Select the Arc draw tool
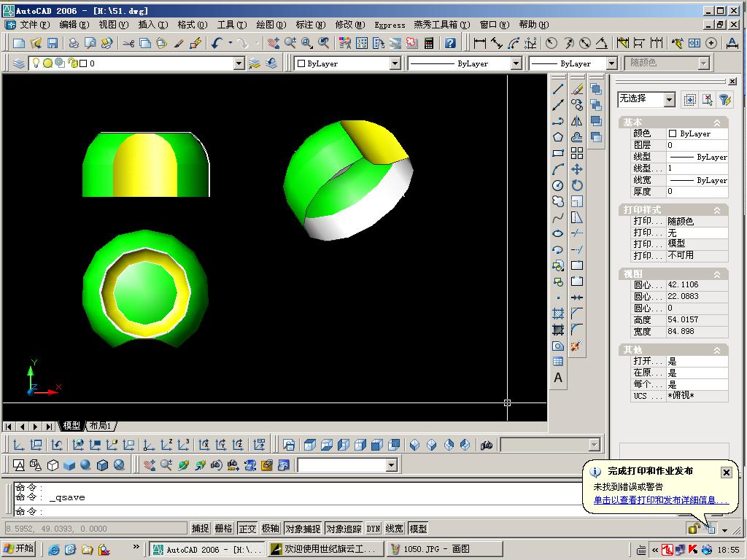The image size is (747, 560). 558,169
